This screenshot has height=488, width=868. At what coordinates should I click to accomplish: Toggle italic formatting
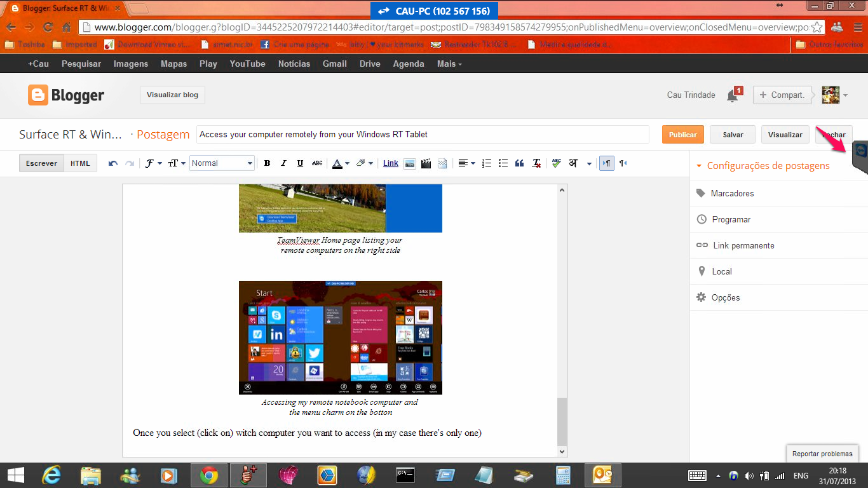click(283, 163)
